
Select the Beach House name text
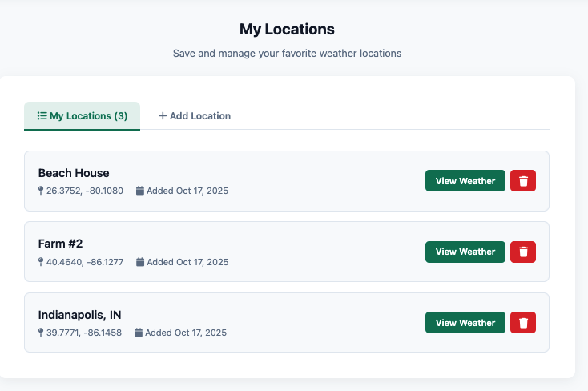pos(74,173)
